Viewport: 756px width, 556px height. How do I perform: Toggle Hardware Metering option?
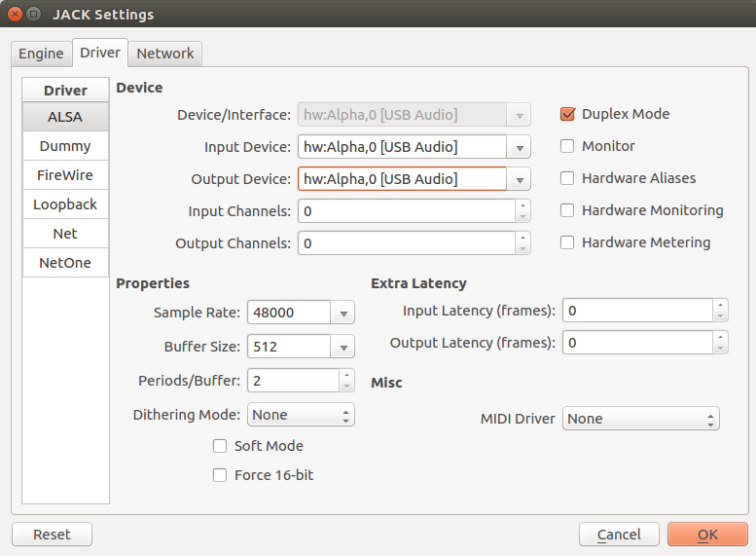pos(568,242)
